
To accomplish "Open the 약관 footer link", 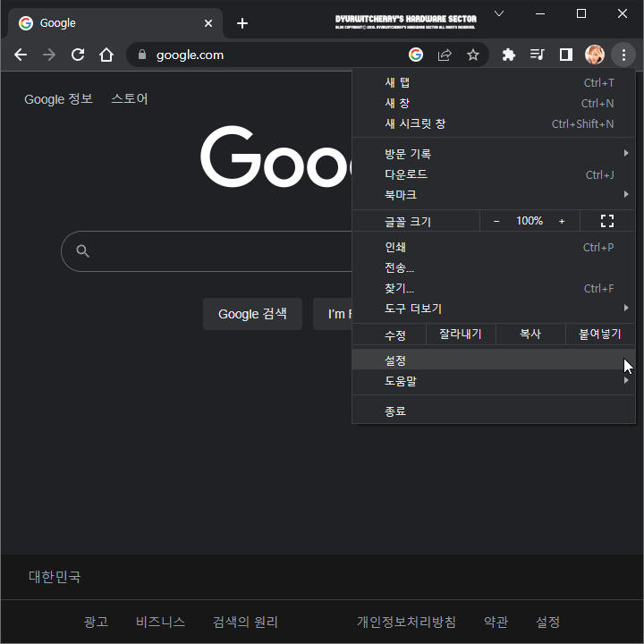I will (x=496, y=622).
